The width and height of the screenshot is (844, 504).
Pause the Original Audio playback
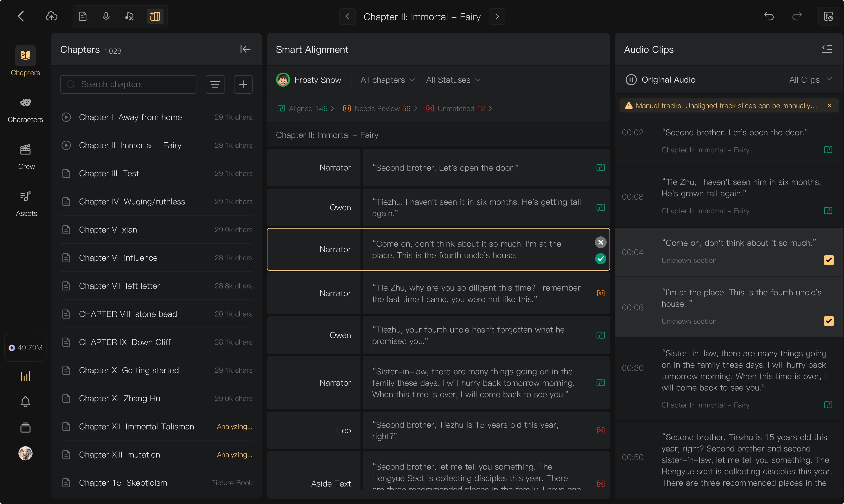coord(631,80)
